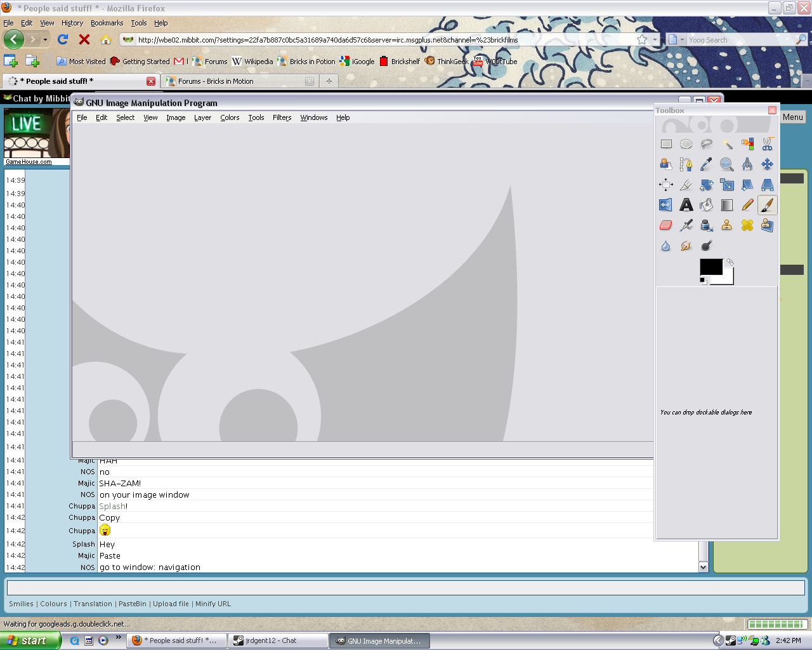Swap foreground and background colors
Viewport: 812px width, 650px height.
(730, 262)
